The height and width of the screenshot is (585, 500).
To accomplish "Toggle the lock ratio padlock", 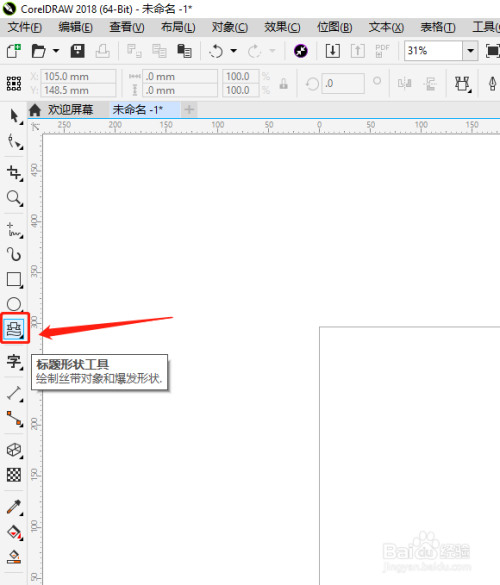I will coord(284,84).
